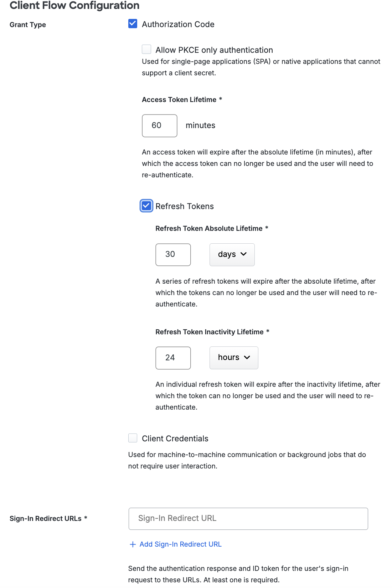Click the chevron on the days dropdown
Image resolution: width=392 pixels, height=588 pixels.
(244, 254)
